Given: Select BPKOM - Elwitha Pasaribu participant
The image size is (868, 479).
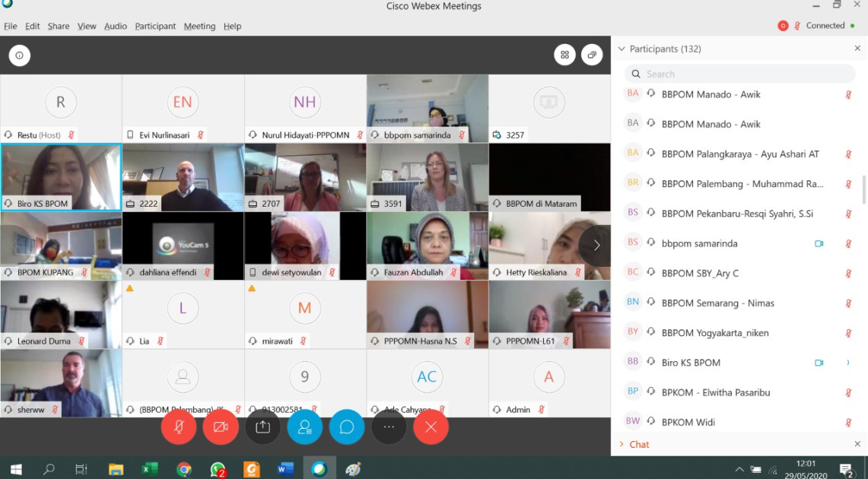Looking at the screenshot, I should tap(715, 392).
